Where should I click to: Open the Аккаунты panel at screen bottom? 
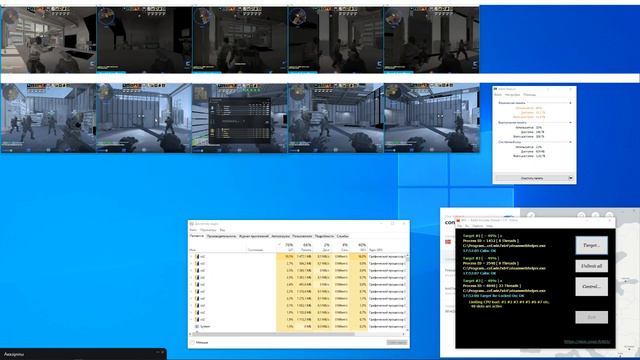coord(83,354)
